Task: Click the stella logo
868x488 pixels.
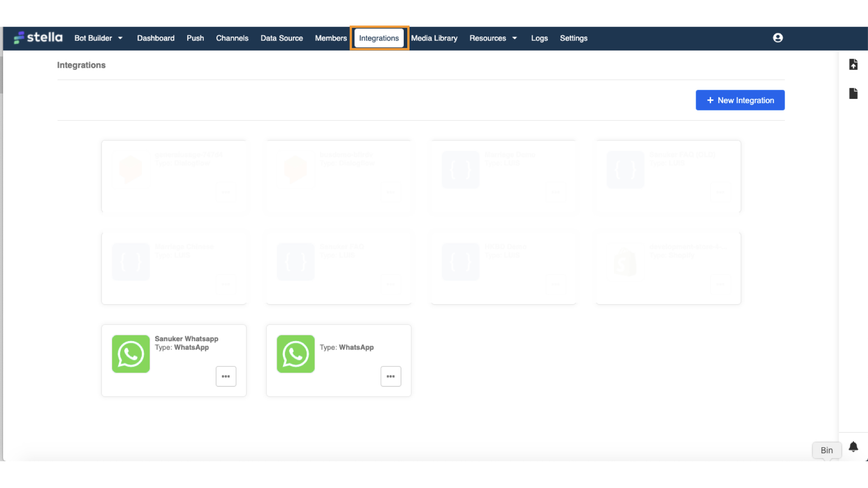Action: [38, 38]
